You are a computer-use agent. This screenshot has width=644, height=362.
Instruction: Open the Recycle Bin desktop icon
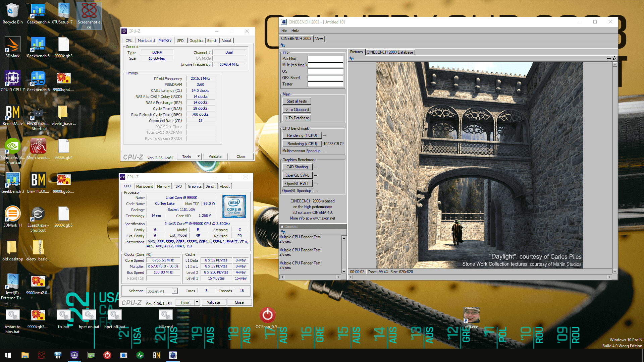tap(12, 14)
